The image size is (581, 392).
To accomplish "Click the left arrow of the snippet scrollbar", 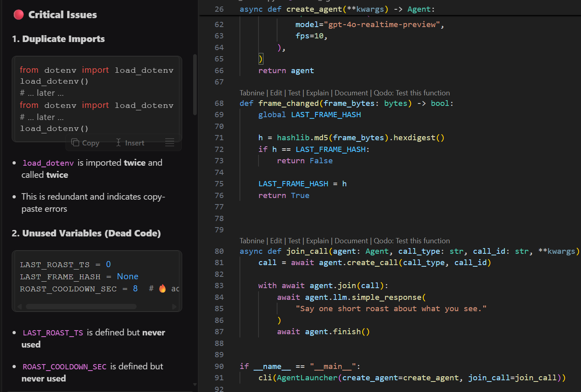I will tap(19, 307).
